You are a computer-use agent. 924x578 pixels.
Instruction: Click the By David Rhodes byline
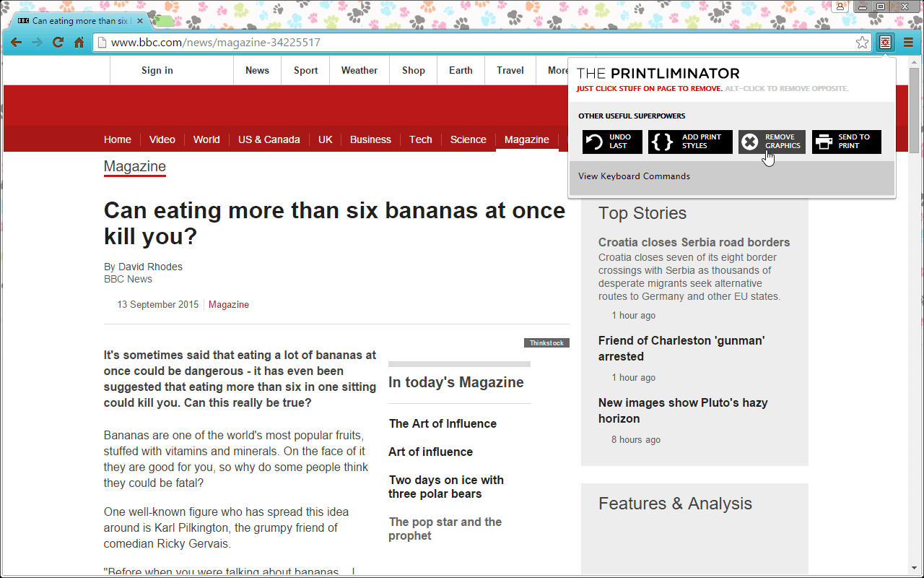point(143,267)
